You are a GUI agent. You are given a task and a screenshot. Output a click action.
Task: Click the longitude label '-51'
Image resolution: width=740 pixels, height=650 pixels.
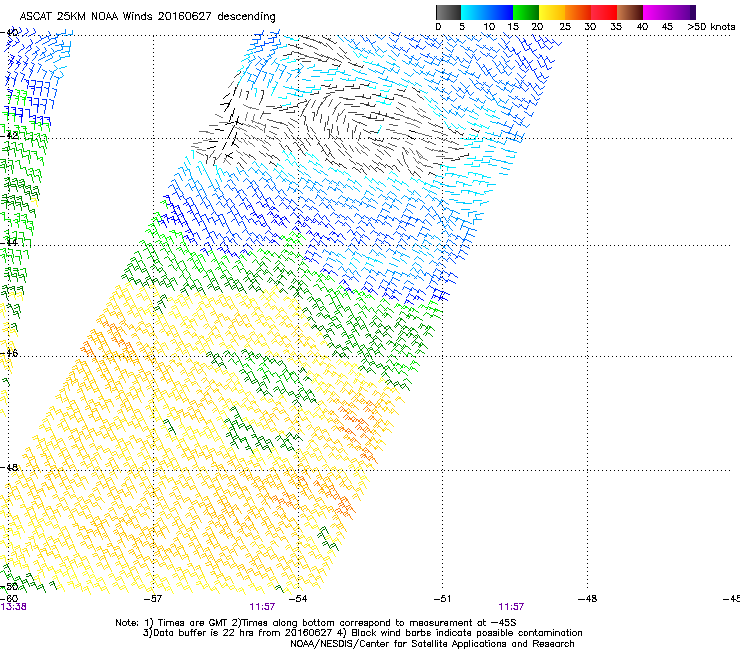[x=442, y=599]
